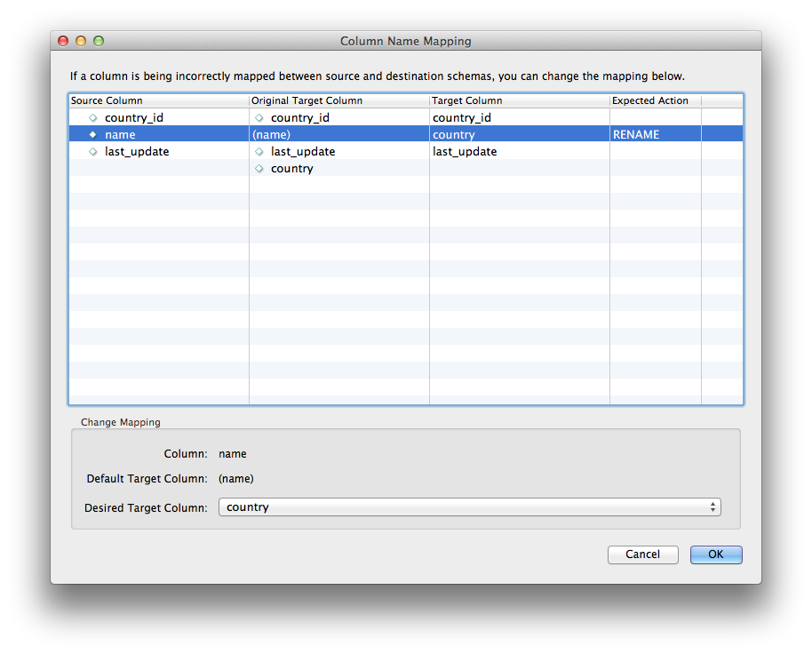Click the diamond icon next to country under Original Target Column

tap(259, 168)
